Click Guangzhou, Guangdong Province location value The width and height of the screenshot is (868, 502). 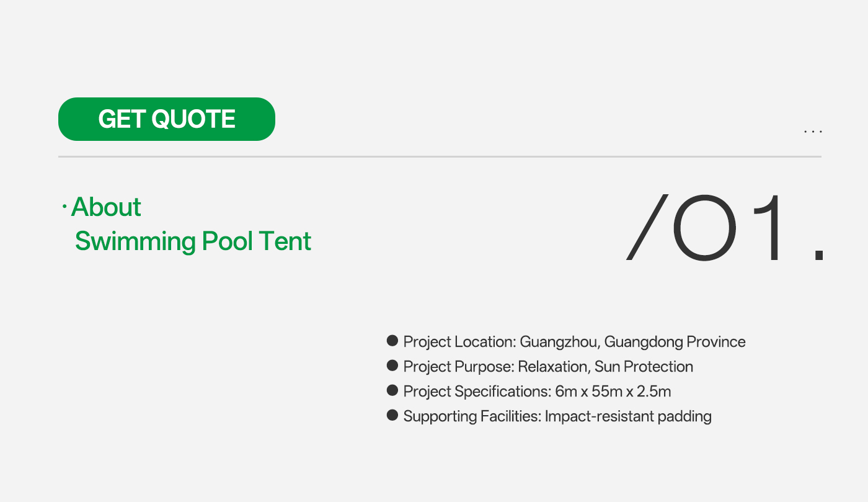tap(632, 342)
